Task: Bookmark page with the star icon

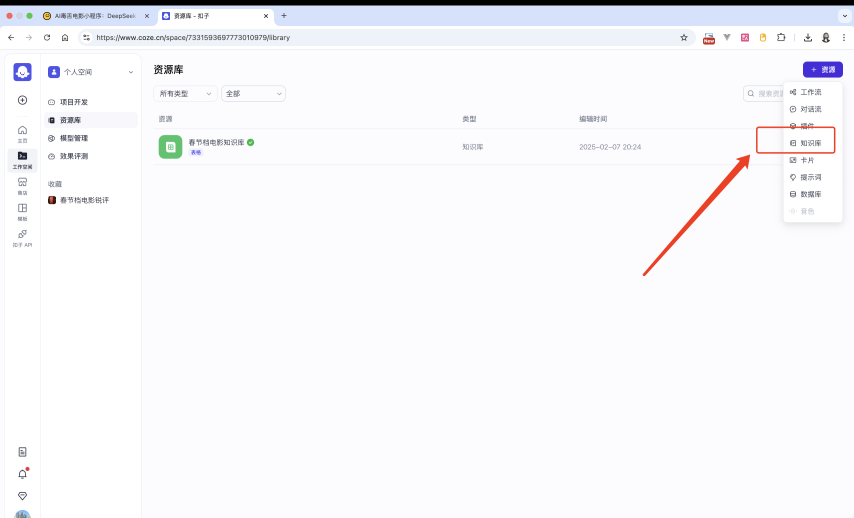Action: (x=684, y=37)
